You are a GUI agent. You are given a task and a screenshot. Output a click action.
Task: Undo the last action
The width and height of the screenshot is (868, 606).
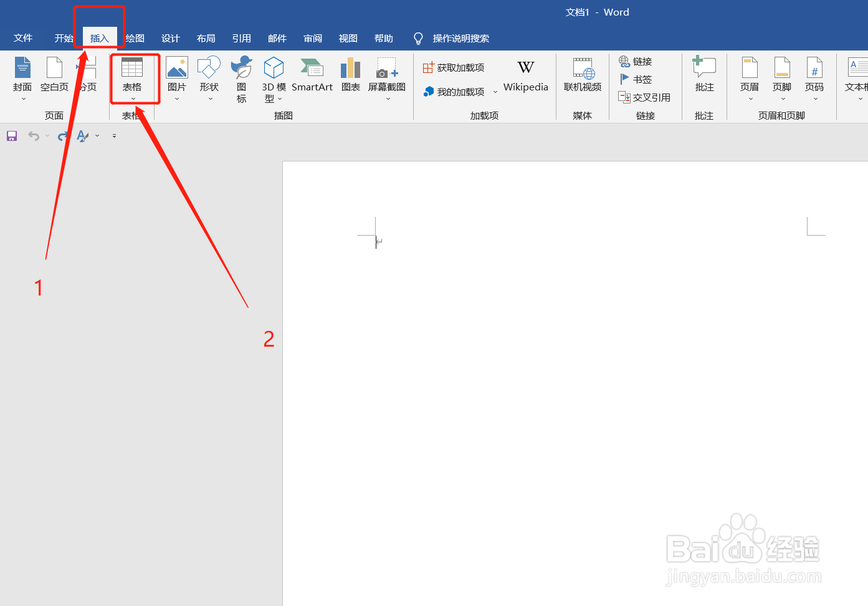pos(34,136)
